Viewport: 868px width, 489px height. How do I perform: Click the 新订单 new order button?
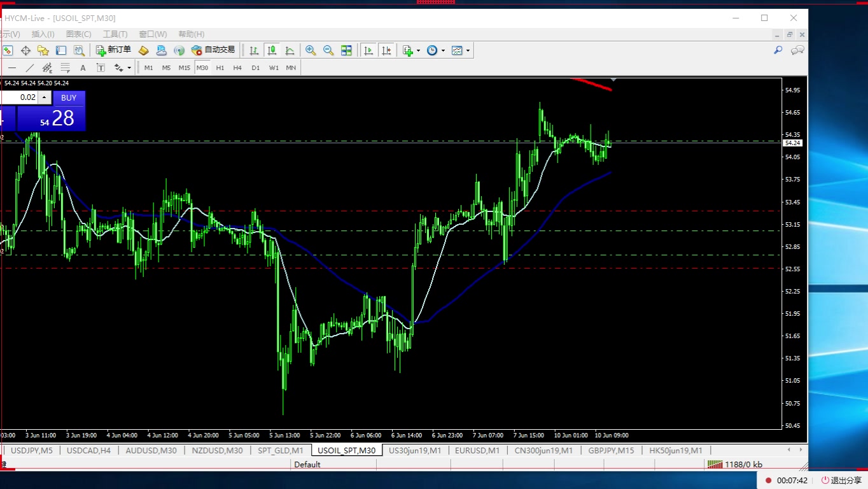(113, 50)
